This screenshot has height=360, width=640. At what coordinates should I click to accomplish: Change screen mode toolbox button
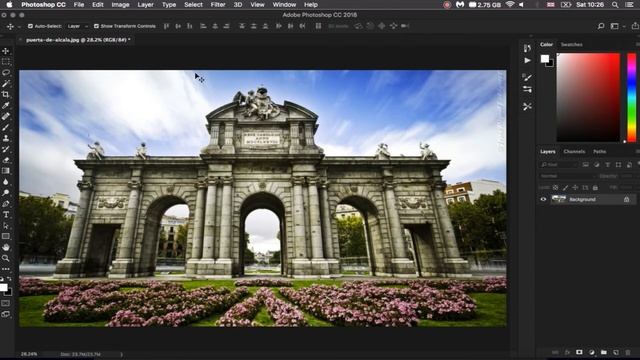(6, 314)
